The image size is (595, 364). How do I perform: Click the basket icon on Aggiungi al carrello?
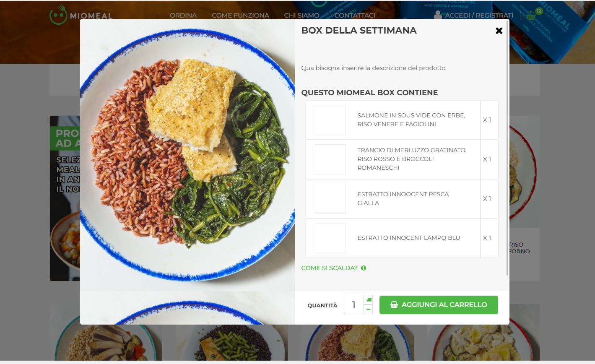click(394, 305)
